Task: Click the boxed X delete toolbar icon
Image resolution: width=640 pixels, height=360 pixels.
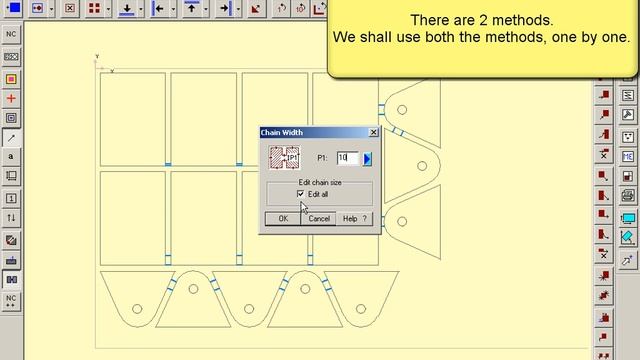Action: click(x=70, y=8)
